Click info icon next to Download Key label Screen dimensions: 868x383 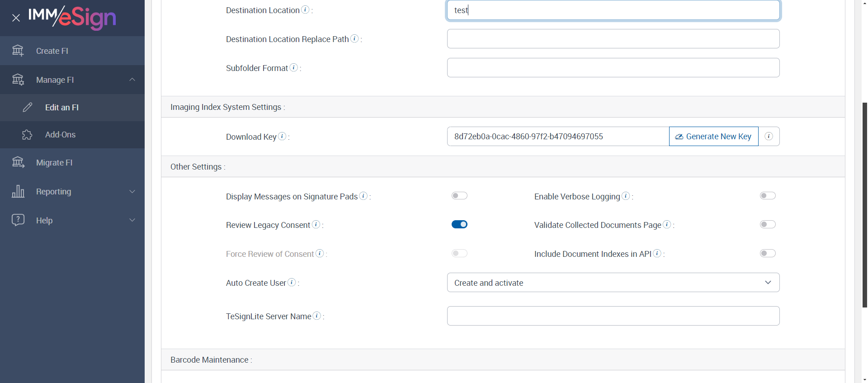(x=282, y=136)
